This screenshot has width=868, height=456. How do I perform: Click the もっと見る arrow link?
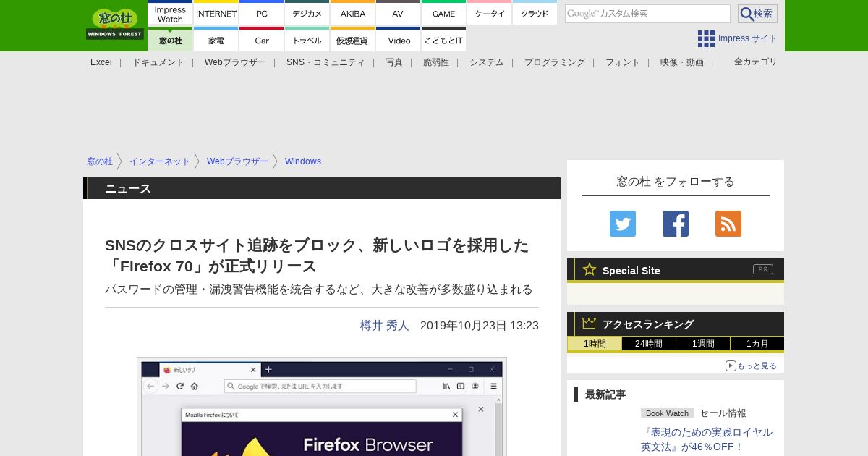[x=751, y=366]
